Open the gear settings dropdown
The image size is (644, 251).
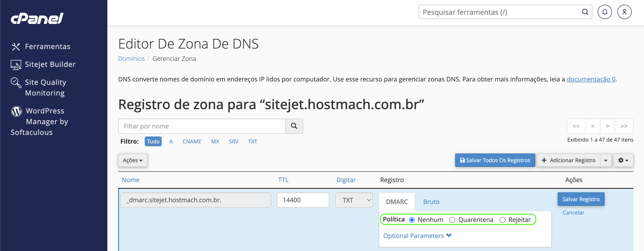click(623, 160)
